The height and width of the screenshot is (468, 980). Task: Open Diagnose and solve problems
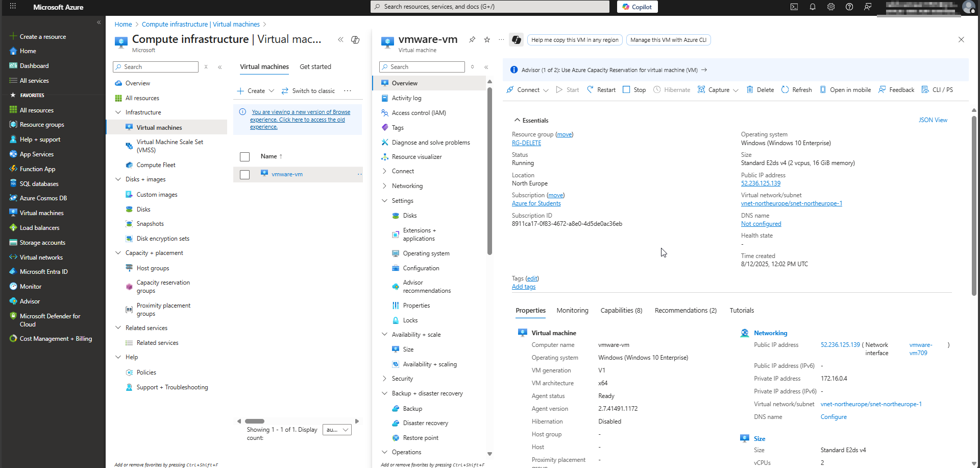pyautogui.click(x=430, y=143)
